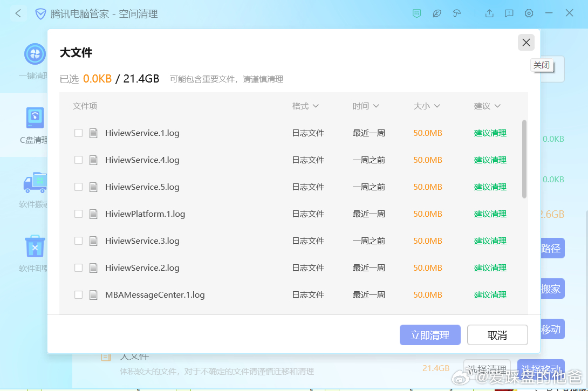The width and height of the screenshot is (588, 391).
Task: Open the 格式 filter dropdown
Action: tap(305, 106)
